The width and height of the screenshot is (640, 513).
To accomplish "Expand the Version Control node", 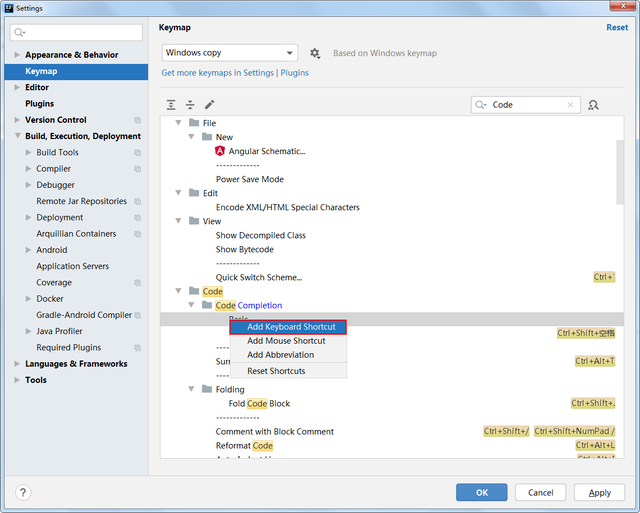I will 17,120.
